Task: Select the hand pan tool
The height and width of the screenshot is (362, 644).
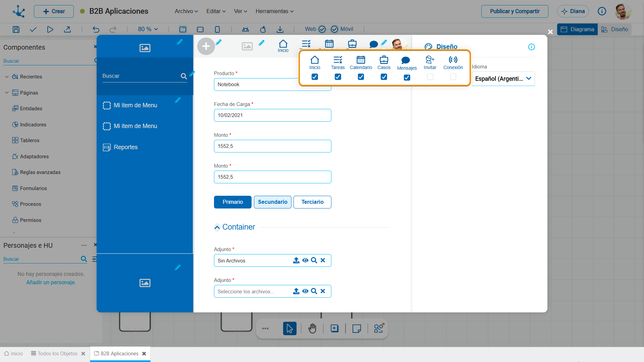Action: (312, 328)
